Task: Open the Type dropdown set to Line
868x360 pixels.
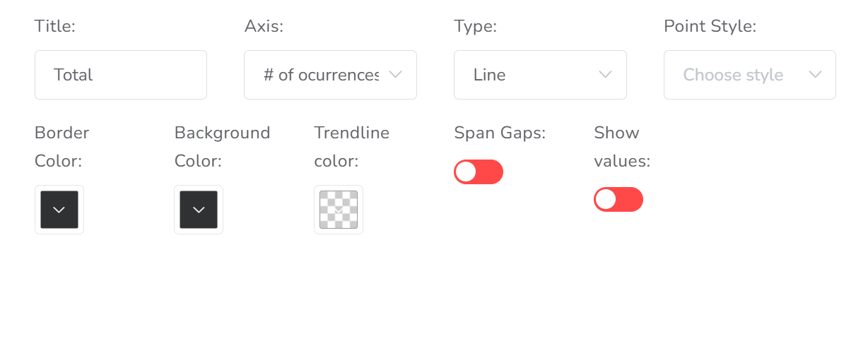Action: [x=530, y=75]
